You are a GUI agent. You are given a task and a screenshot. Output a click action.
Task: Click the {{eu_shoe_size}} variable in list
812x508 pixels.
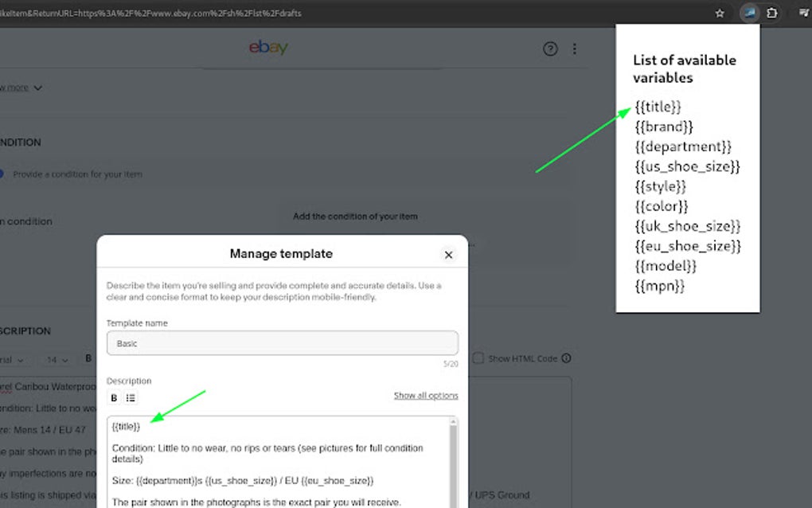click(688, 246)
